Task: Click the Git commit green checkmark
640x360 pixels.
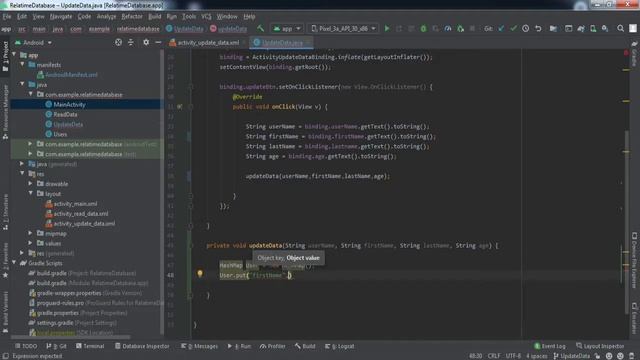Action: (513, 29)
